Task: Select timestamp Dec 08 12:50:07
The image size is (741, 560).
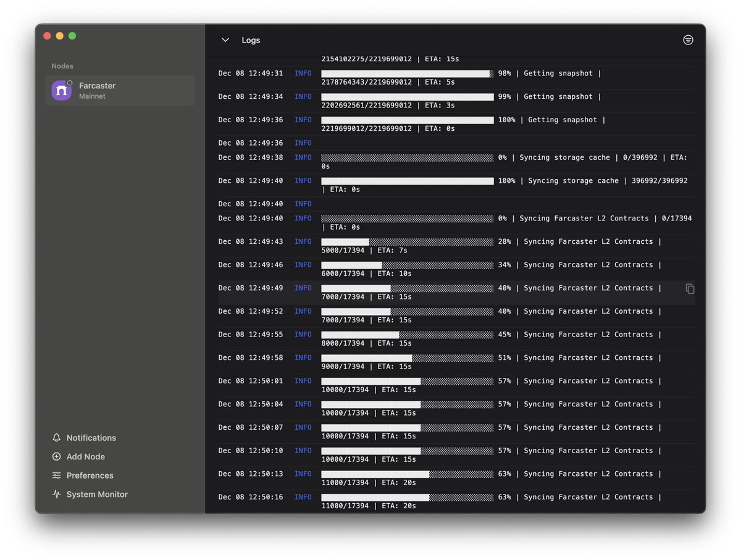Action: click(x=251, y=427)
